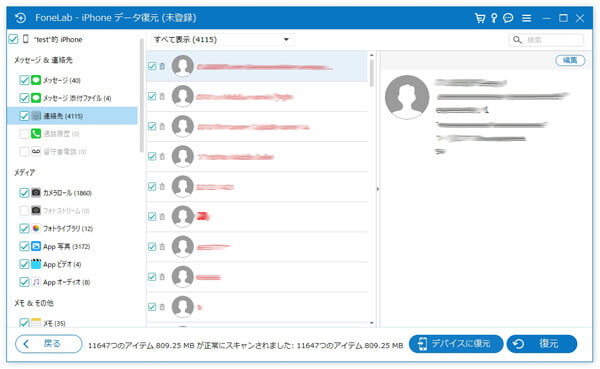Screen dimensions: 600x369
Task: Open the shopping cart purchase icon
Action: tap(479, 18)
